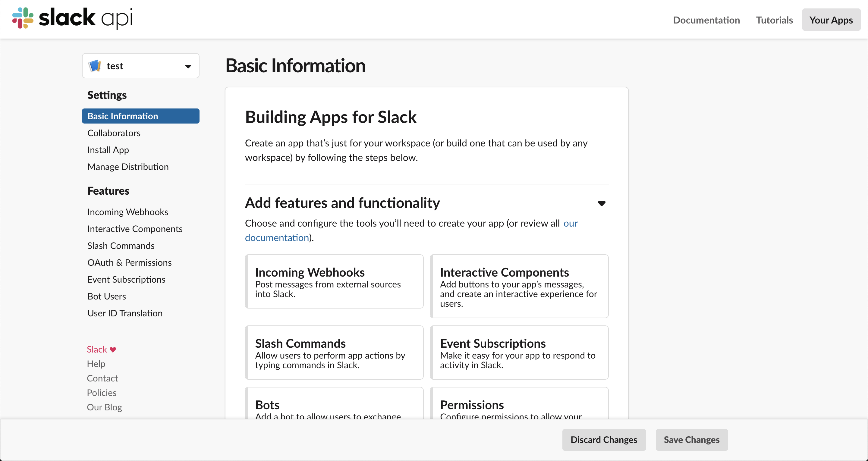Viewport: 868px width, 461px height.
Task: Click the Save Changes button
Action: click(x=691, y=440)
